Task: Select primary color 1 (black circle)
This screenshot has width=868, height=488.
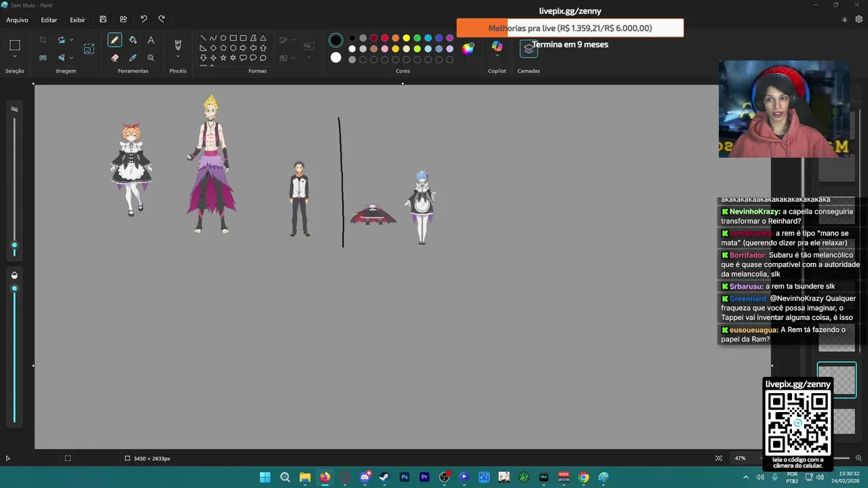Action: pos(336,41)
